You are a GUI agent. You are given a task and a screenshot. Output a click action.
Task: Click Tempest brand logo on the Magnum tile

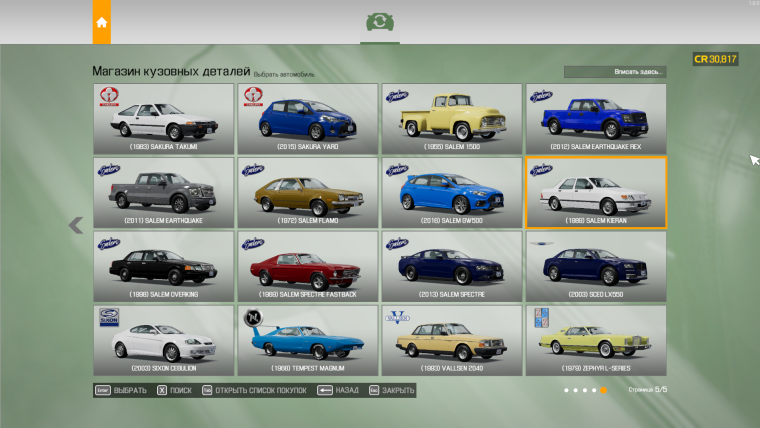253,318
